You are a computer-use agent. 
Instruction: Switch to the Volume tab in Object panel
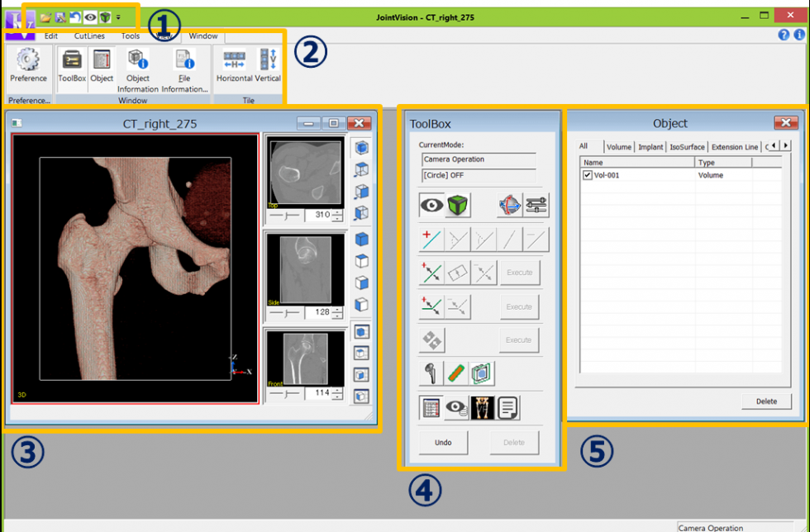click(619, 147)
